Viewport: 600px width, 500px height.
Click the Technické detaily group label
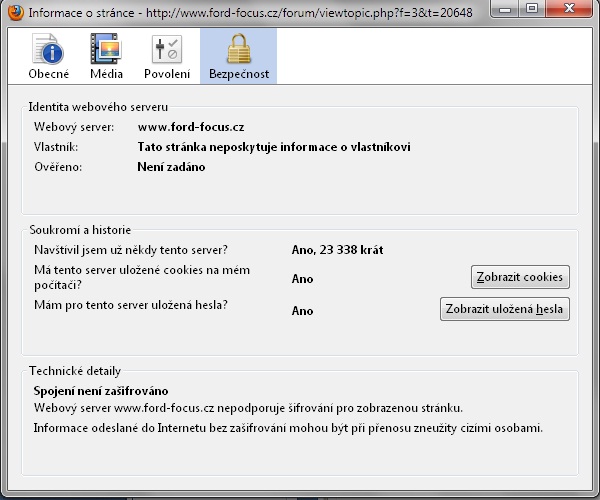(75, 370)
